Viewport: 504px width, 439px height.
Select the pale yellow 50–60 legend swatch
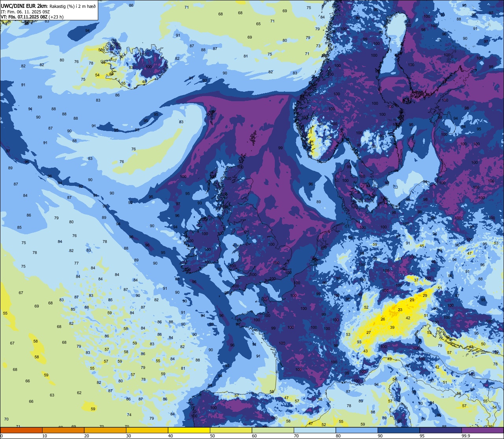pos(231,430)
